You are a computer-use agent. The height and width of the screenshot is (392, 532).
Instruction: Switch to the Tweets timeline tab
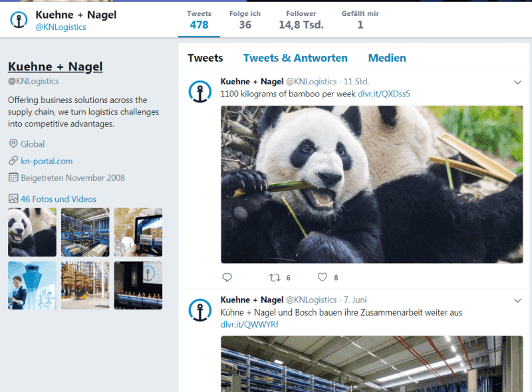pos(205,58)
